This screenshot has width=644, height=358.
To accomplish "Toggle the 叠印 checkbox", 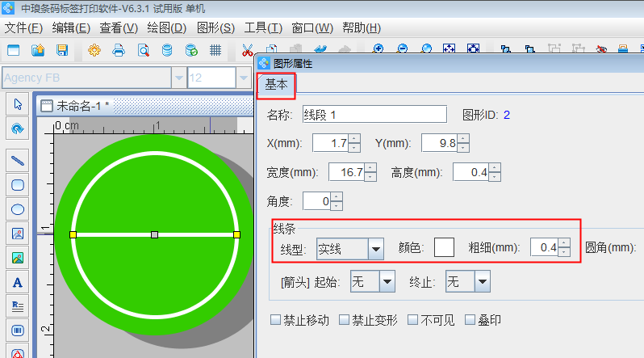I will click(470, 320).
